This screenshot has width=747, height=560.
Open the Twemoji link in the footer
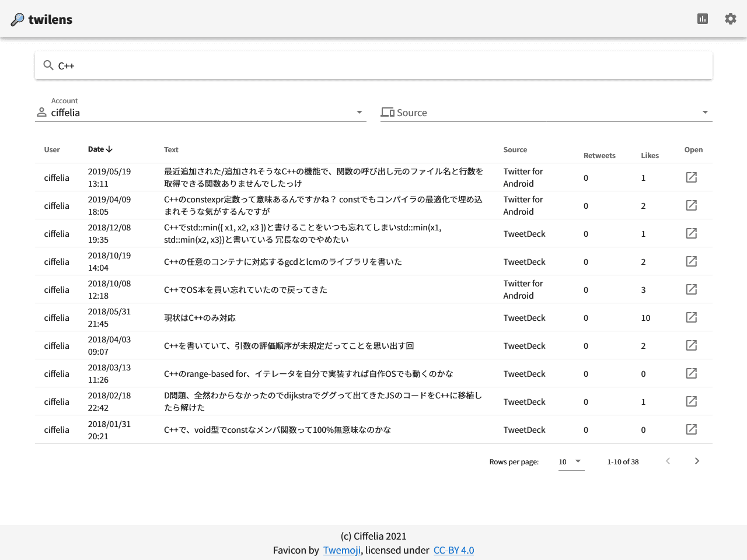click(x=341, y=550)
